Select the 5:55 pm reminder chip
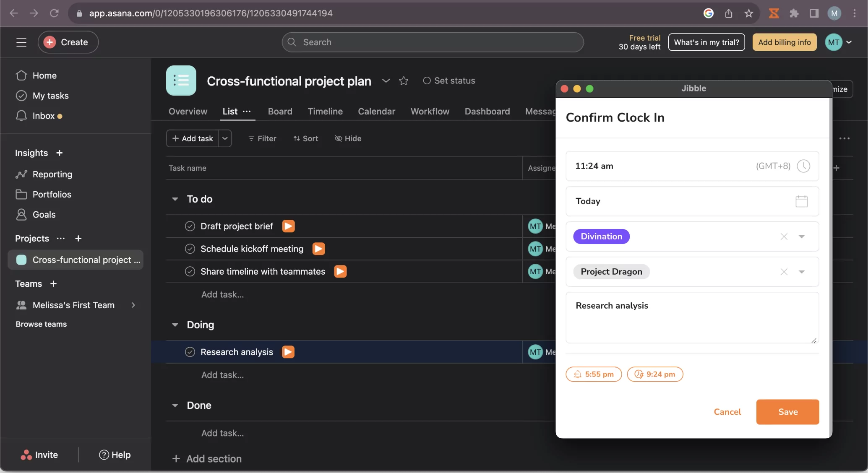This screenshot has height=473, width=868. (x=594, y=374)
